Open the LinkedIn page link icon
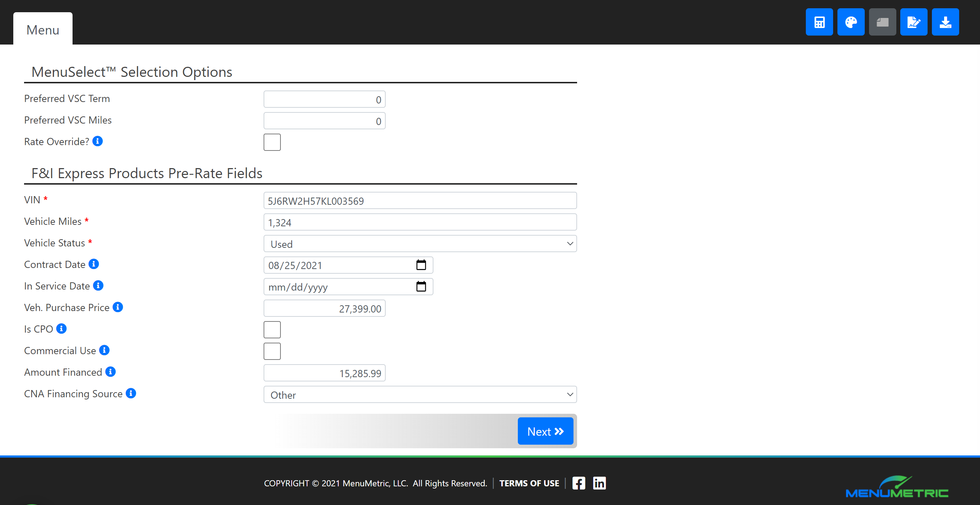The height and width of the screenshot is (505, 980). (x=599, y=483)
